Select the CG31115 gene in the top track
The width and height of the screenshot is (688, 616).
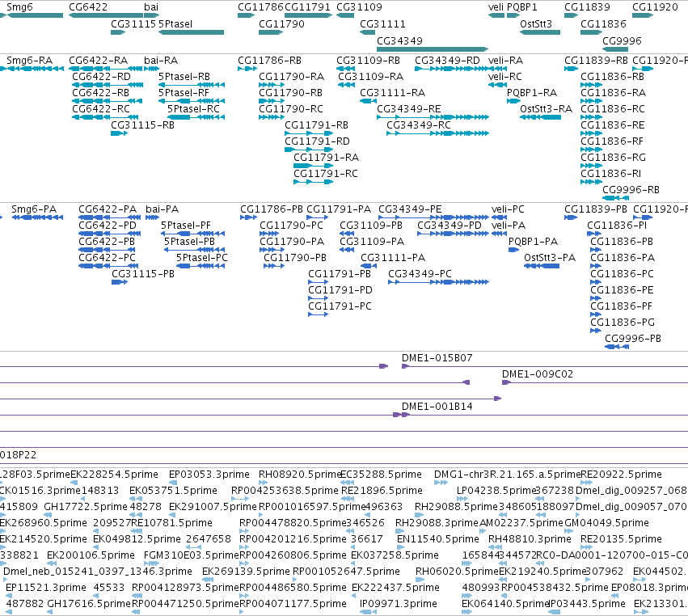click(x=118, y=32)
